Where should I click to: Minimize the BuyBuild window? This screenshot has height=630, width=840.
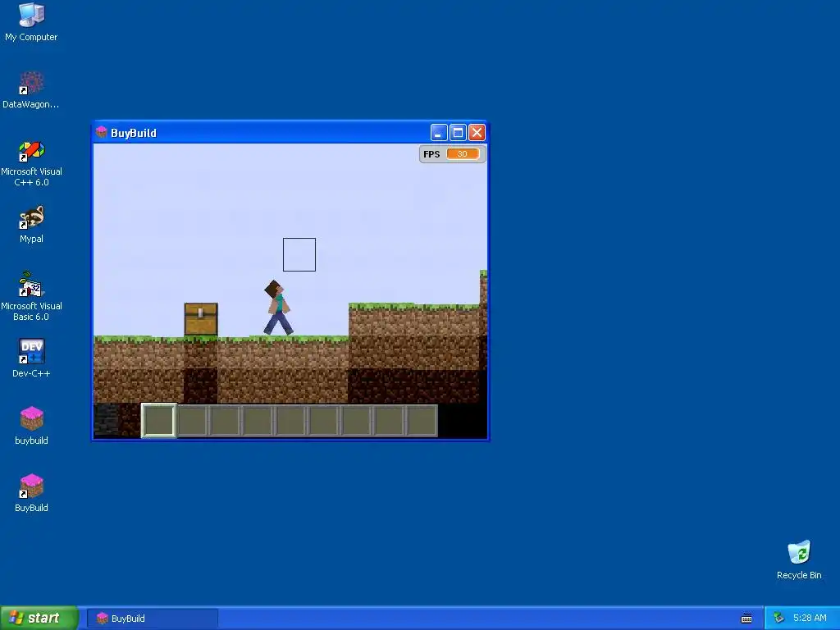point(439,132)
